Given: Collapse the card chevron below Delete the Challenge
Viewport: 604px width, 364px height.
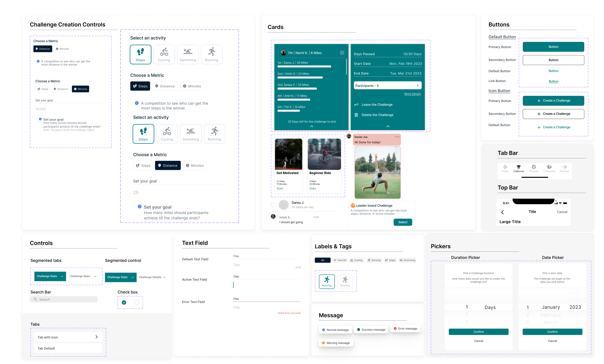Looking at the screenshot, I should 388,126.
